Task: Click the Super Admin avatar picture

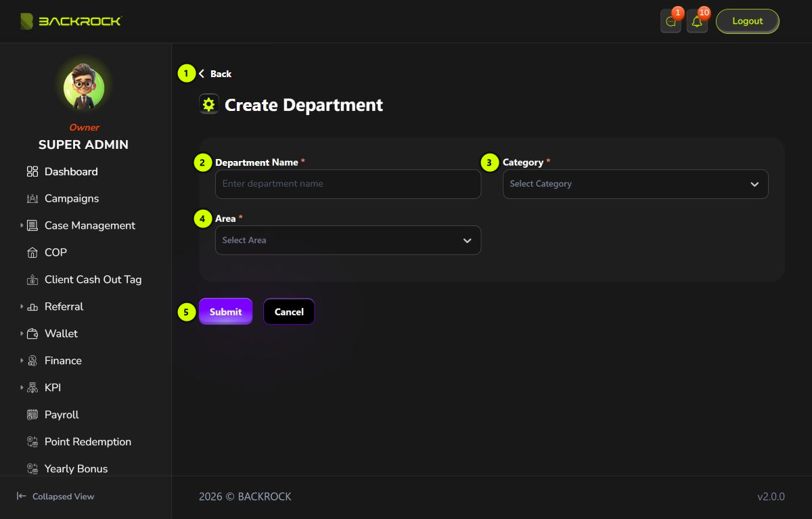Action: [x=84, y=87]
